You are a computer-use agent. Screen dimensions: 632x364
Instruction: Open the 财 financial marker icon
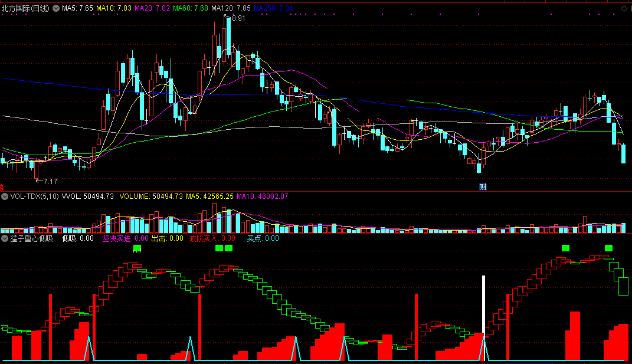pyautogui.click(x=483, y=186)
